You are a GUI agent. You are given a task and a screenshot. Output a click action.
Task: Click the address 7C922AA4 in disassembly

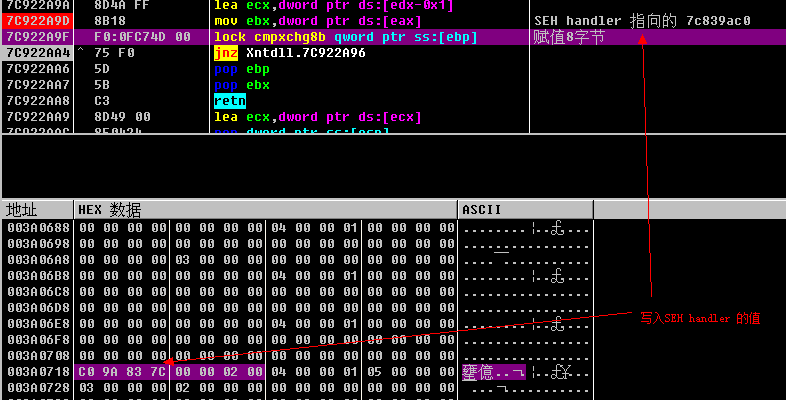(38, 53)
